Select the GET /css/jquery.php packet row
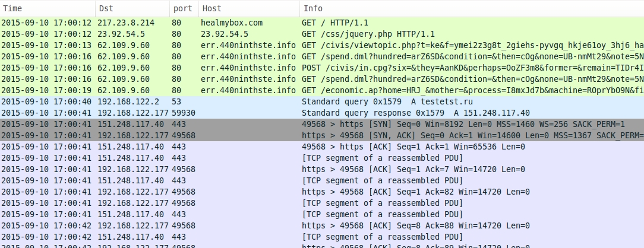 pos(368,34)
